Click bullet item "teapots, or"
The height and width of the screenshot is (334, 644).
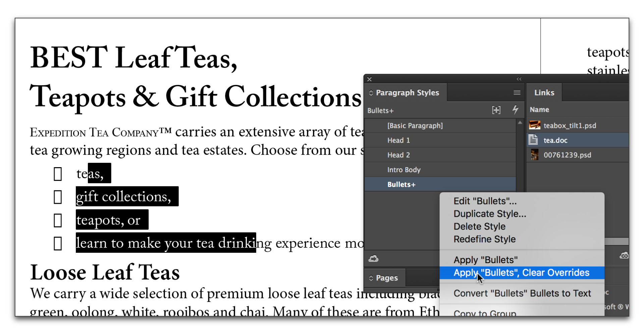[108, 220]
